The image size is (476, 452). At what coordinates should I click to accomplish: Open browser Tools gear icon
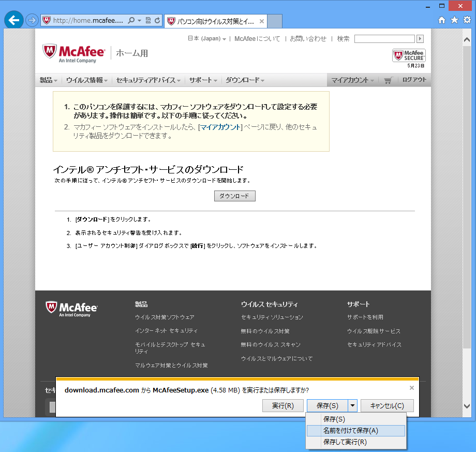(467, 20)
